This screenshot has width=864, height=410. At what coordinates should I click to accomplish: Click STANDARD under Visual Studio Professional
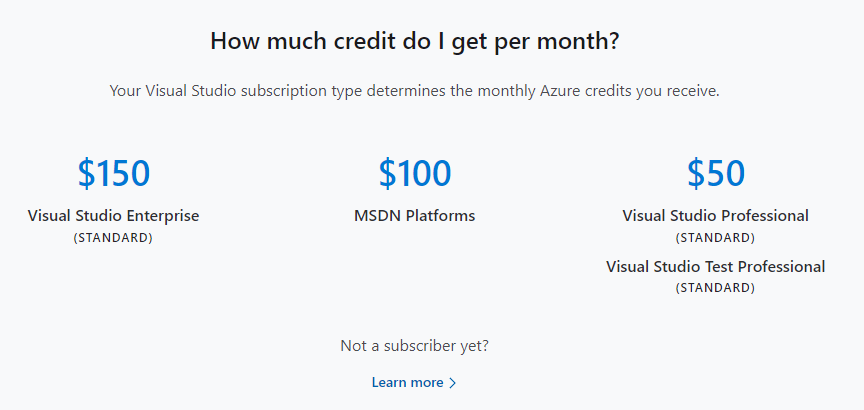pos(715,238)
